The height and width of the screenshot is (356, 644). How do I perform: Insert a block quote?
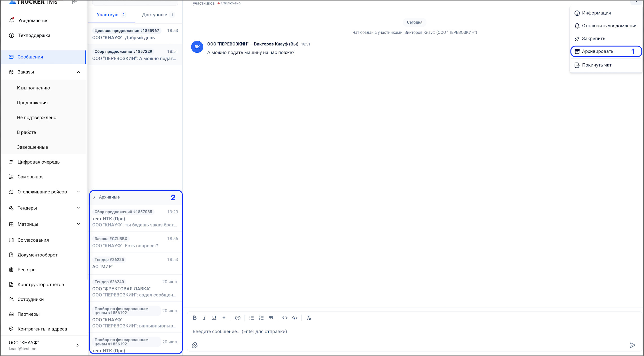click(x=271, y=318)
